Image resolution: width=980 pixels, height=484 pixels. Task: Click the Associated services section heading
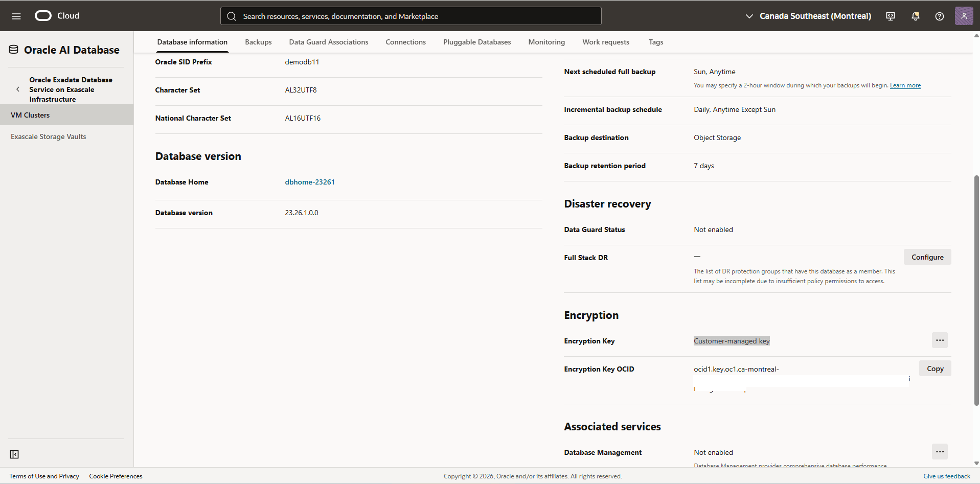coord(612,427)
